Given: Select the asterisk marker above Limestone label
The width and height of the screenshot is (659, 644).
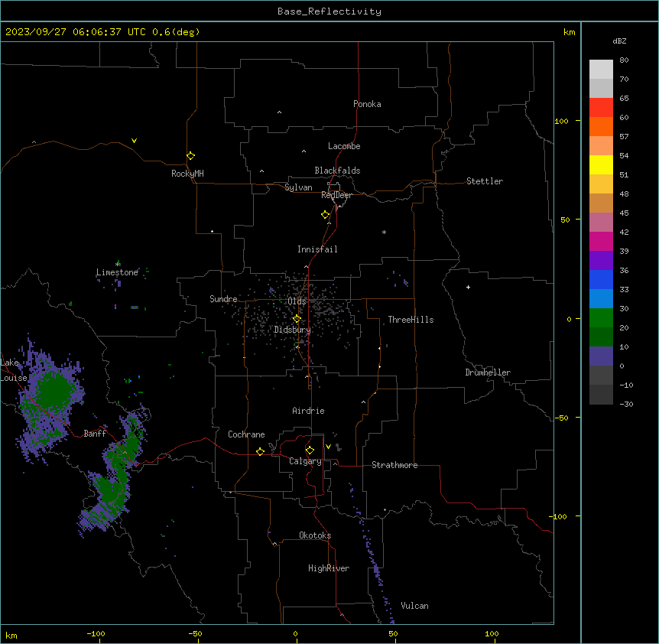Looking at the screenshot, I should (x=118, y=264).
